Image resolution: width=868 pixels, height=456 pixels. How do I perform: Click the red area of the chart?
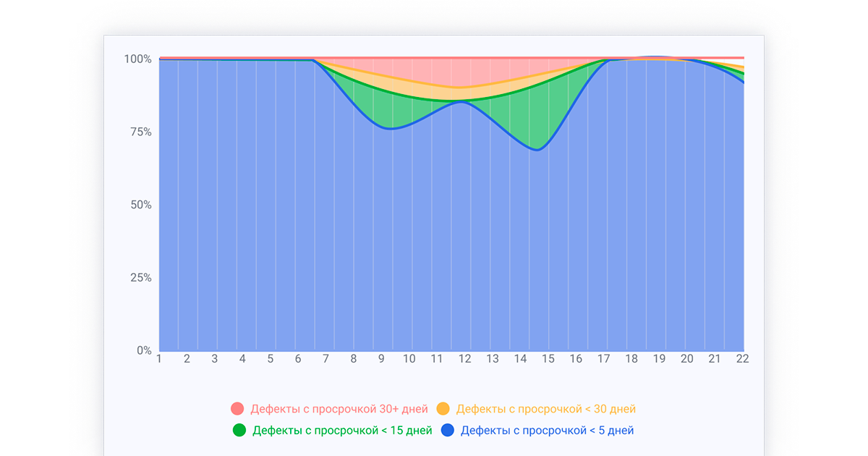tap(463, 71)
